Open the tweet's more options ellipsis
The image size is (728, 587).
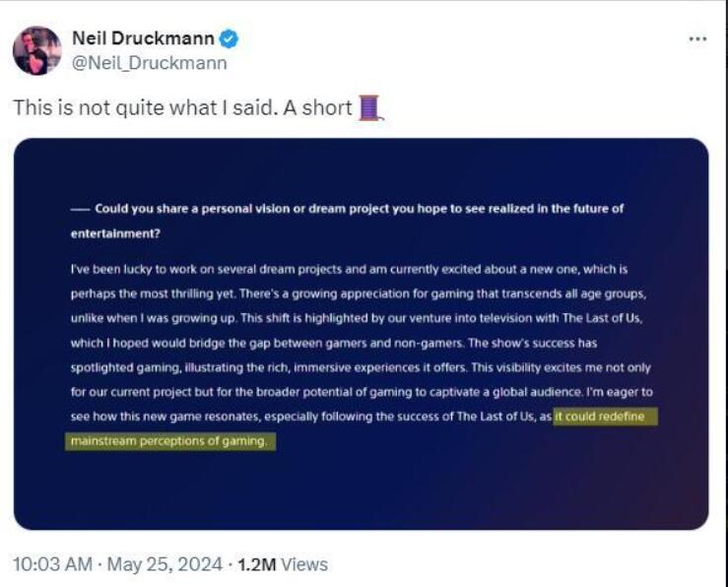click(697, 38)
